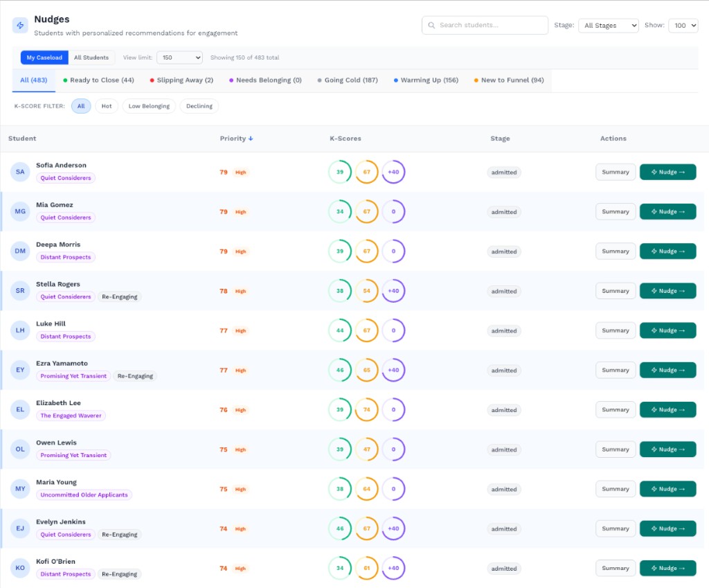Open Summary for Deepa Morris
The width and height of the screenshot is (709, 588).
point(616,251)
